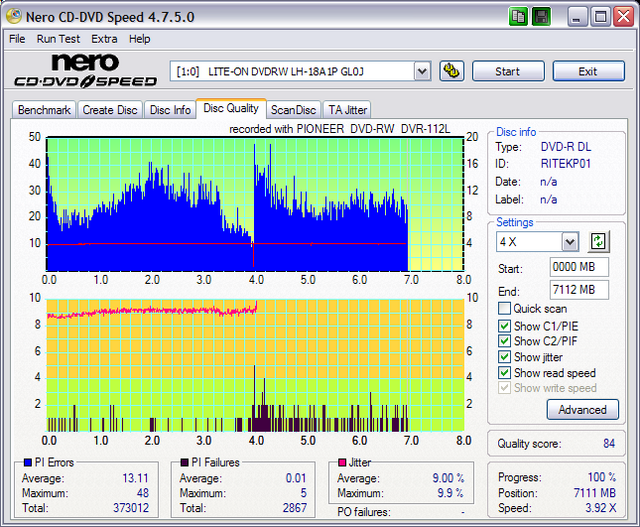This screenshot has width=640, height=527.
Task: Switch to the Create Disc tab
Action: click(110, 110)
